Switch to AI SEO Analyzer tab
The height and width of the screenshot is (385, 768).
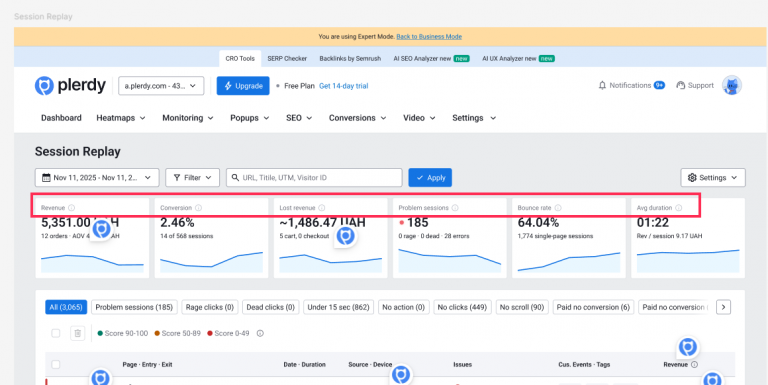pyautogui.click(x=431, y=58)
